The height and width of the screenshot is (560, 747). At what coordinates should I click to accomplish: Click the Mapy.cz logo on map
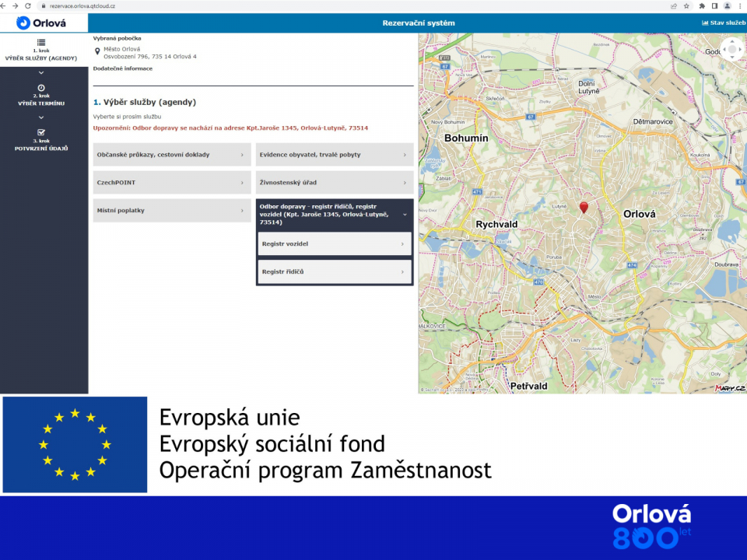[730, 388]
